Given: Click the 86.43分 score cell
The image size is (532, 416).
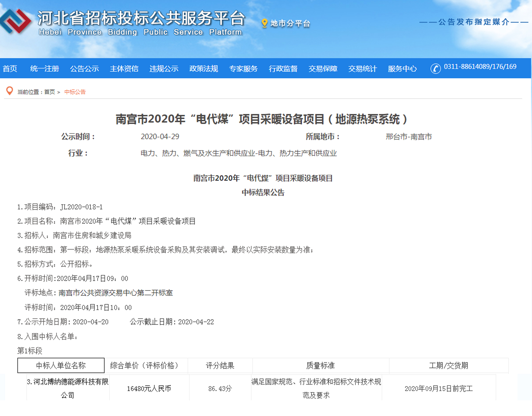Looking at the screenshot, I should [220, 389].
